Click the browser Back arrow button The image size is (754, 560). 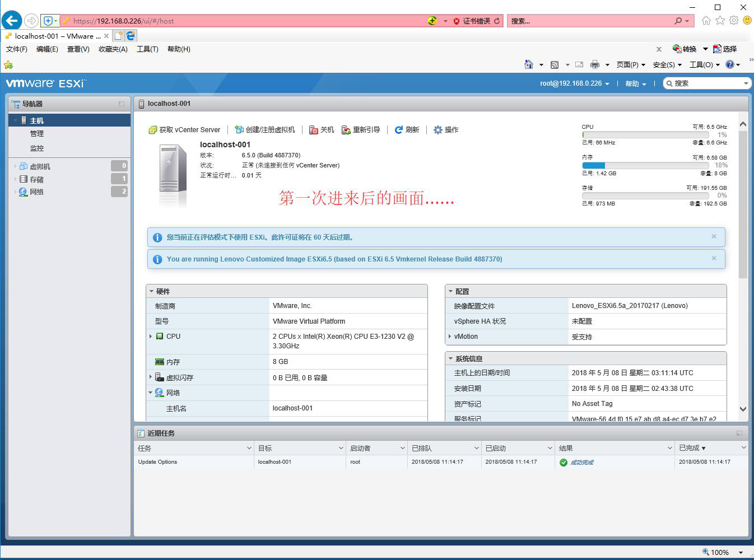pyautogui.click(x=12, y=21)
